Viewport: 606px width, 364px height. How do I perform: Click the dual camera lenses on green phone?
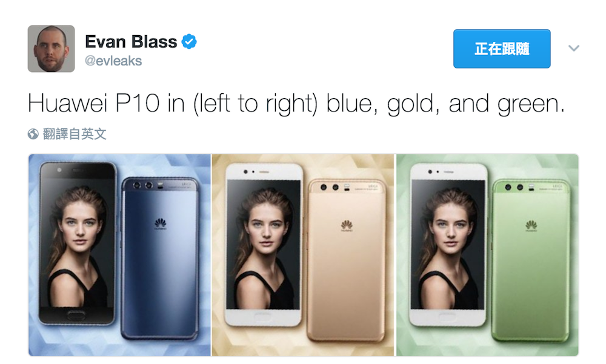(x=514, y=187)
